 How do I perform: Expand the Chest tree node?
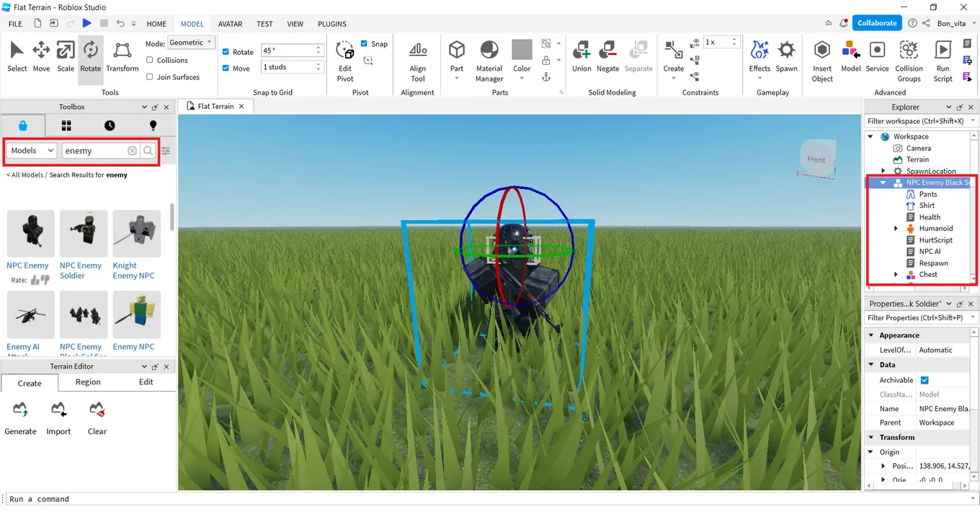pyautogui.click(x=896, y=275)
